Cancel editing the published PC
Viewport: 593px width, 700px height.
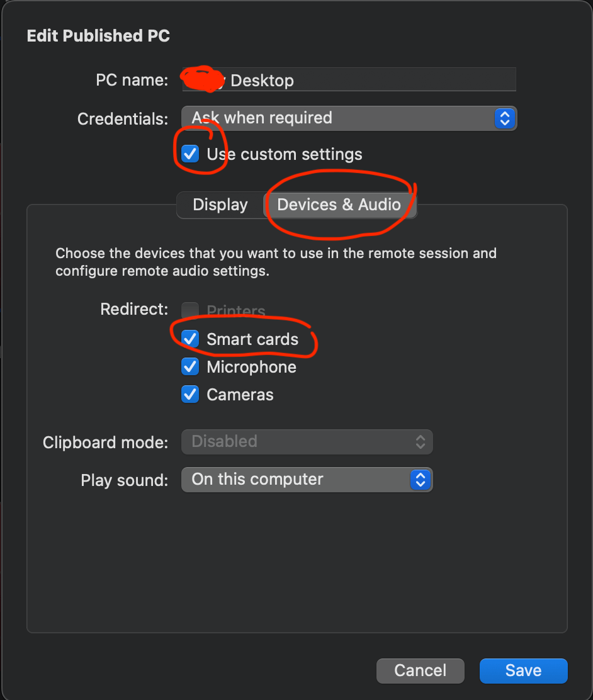coord(420,670)
